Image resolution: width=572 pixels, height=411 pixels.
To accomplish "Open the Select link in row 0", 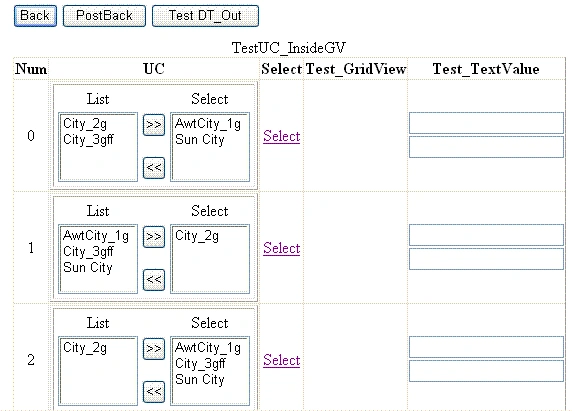I will point(282,136).
